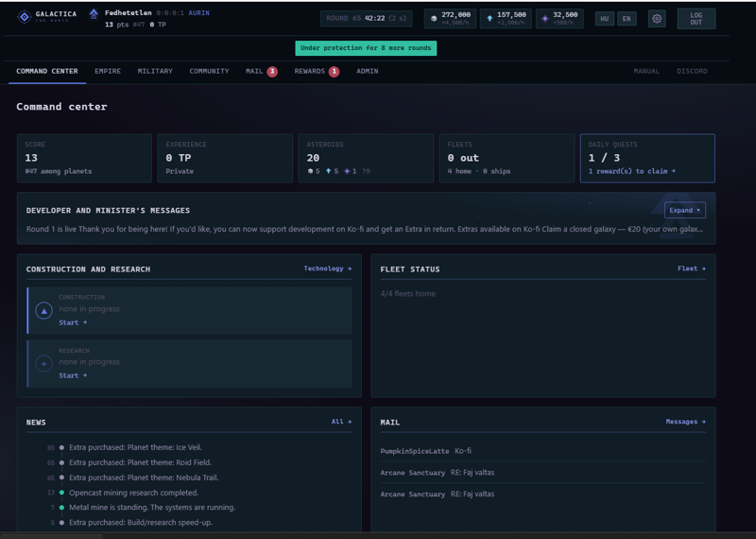Screen dimensions: 756x539
Task: Open the Command Center tab
Action: (46, 72)
